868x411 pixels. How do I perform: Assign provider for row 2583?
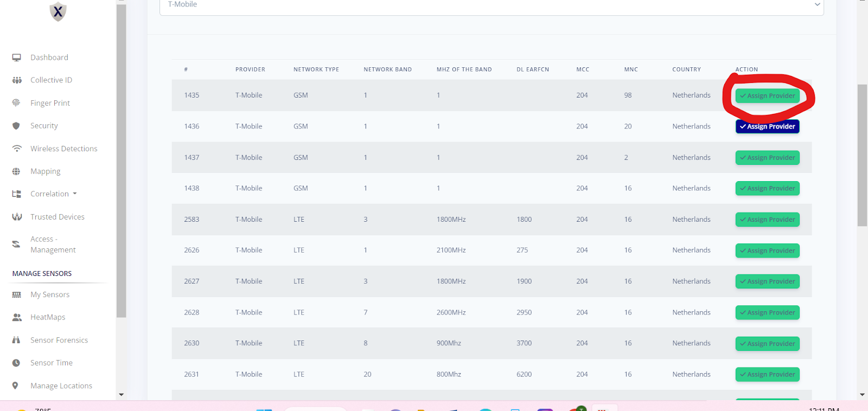point(767,220)
